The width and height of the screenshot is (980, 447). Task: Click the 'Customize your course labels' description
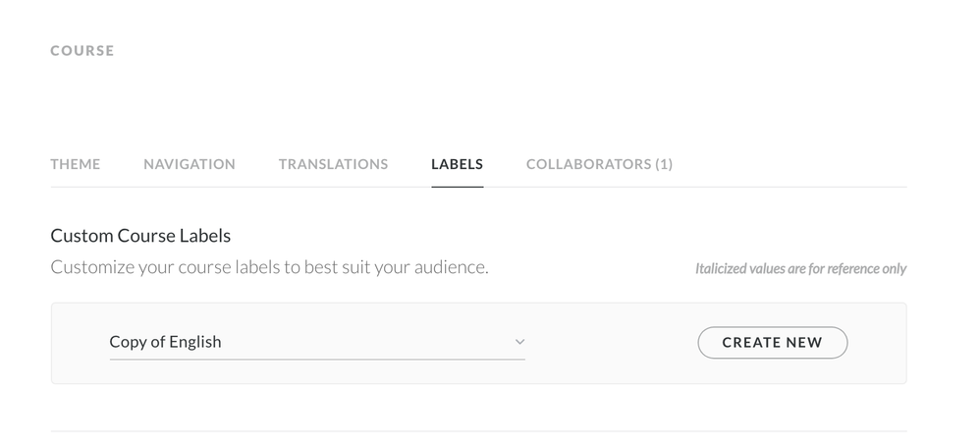[269, 267]
